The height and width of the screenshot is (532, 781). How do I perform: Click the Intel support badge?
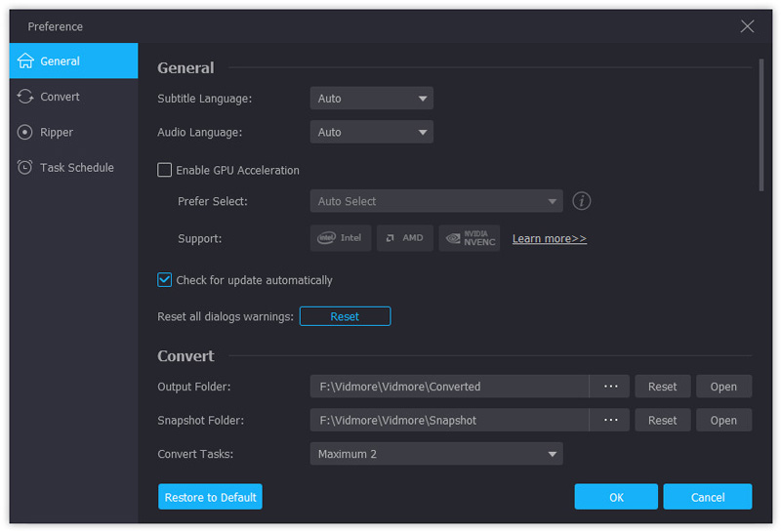[x=341, y=238]
